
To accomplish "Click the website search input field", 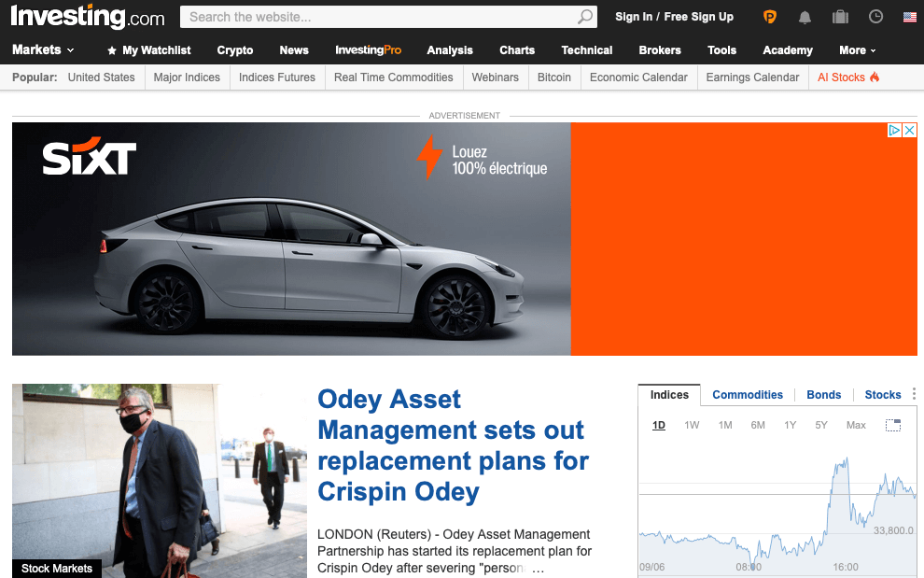I will (x=373, y=17).
